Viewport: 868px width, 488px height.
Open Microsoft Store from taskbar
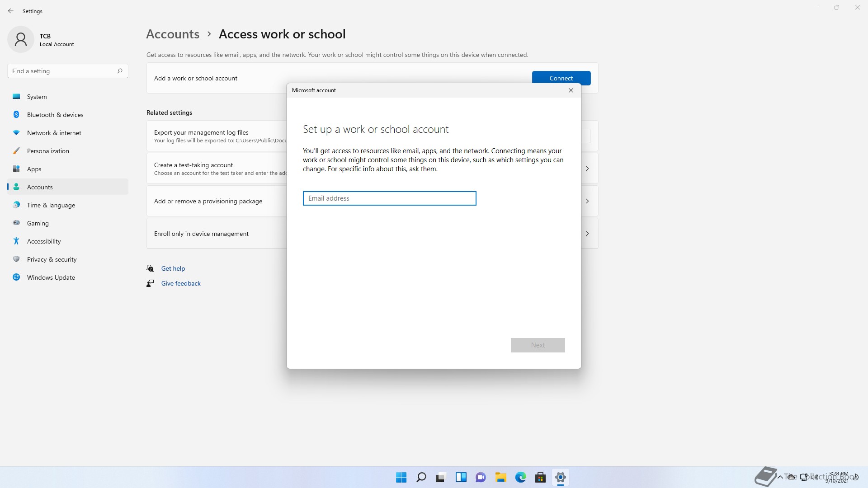point(540,477)
